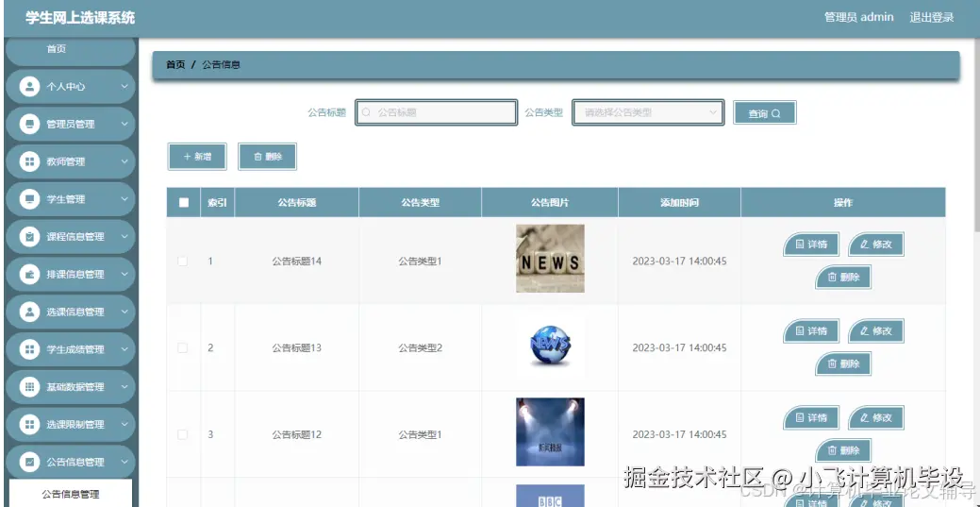The image size is (980, 507).
Task: Click the 添加时间 column header
Action: click(679, 202)
